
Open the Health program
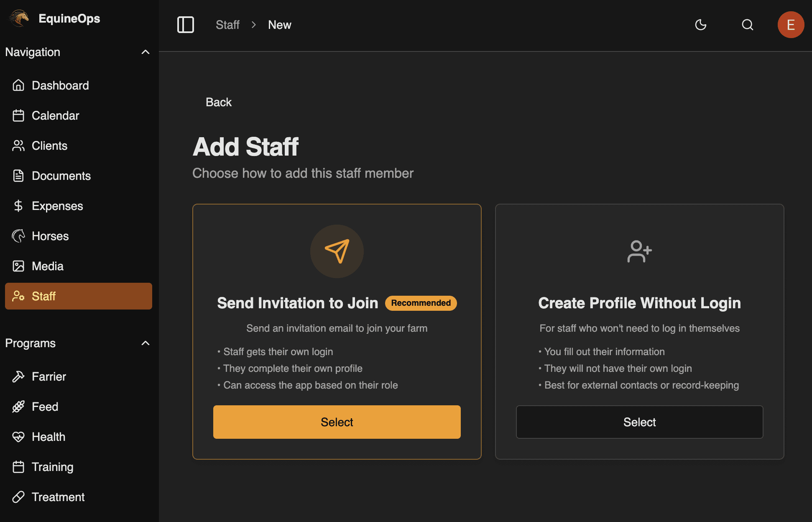(48, 437)
